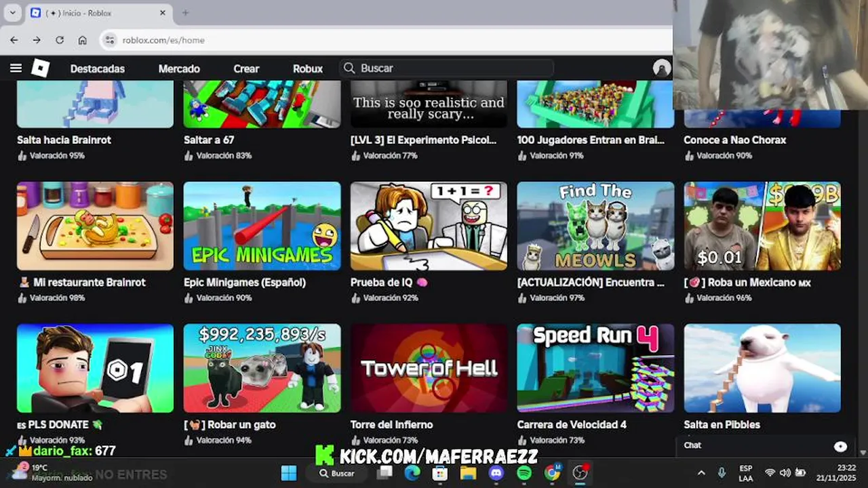Viewport: 868px width, 488px height.
Task: Open the Crear menu
Action: coord(246,68)
